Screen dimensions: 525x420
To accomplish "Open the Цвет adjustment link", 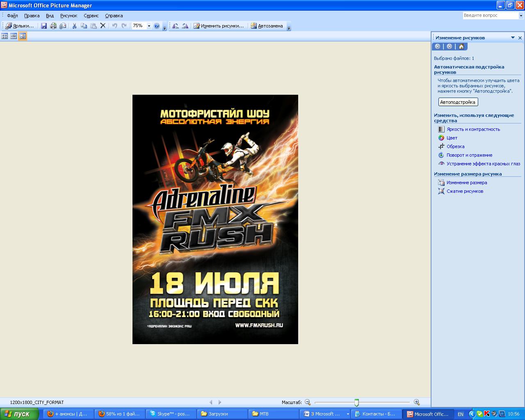I will point(452,138).
